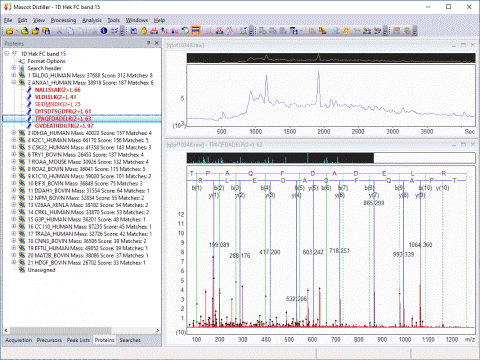The height and width of the screenshot is (360, 480).
Task: Switch to the Proteins tab
Action: (105, 340)
